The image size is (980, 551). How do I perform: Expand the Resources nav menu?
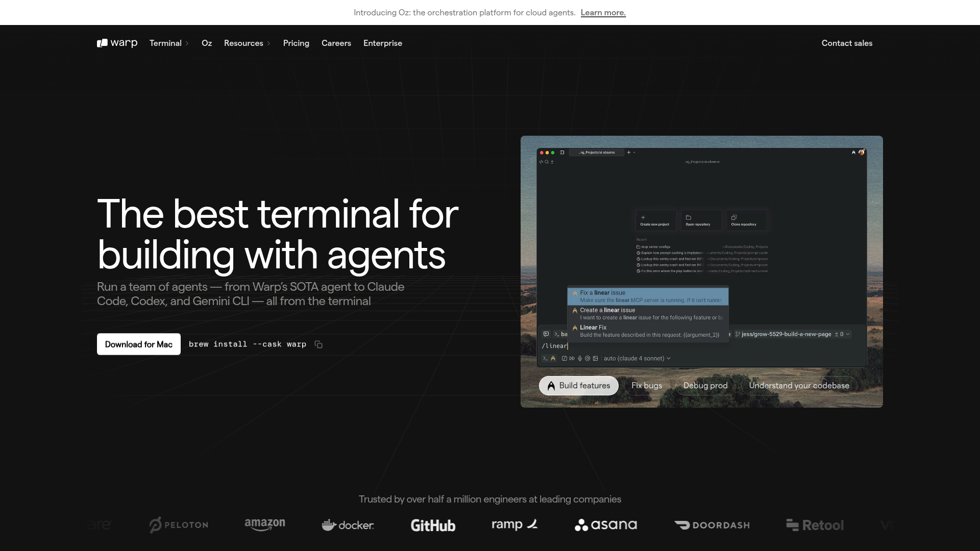[247, 43]
